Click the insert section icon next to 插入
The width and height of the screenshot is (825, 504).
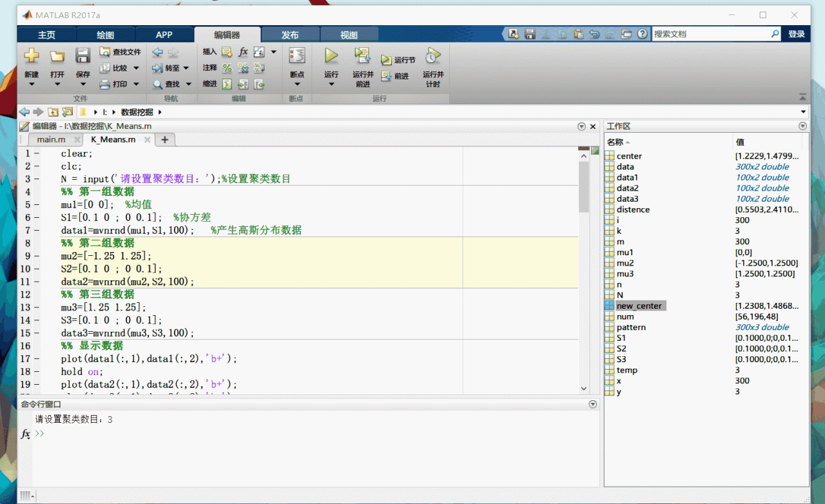[x=227, y=52]
